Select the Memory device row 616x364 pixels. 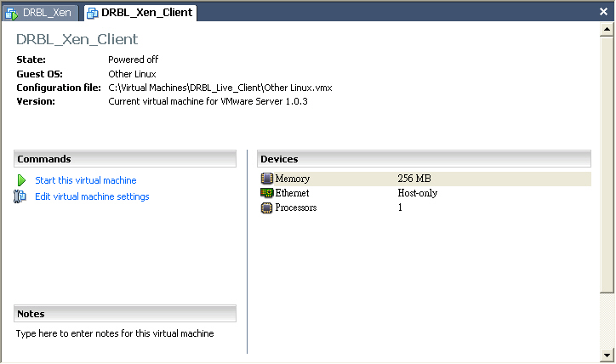coord(425,179)
